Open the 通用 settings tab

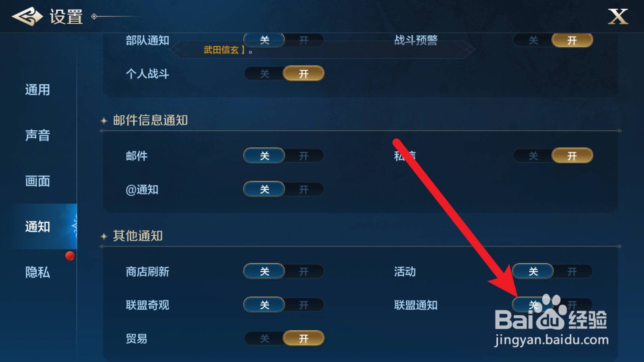(x=38, y=90)
